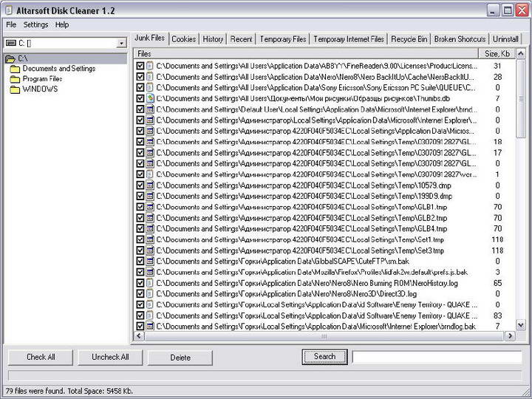
Task: Click the status bar files found text
Action: coord(69,391)
